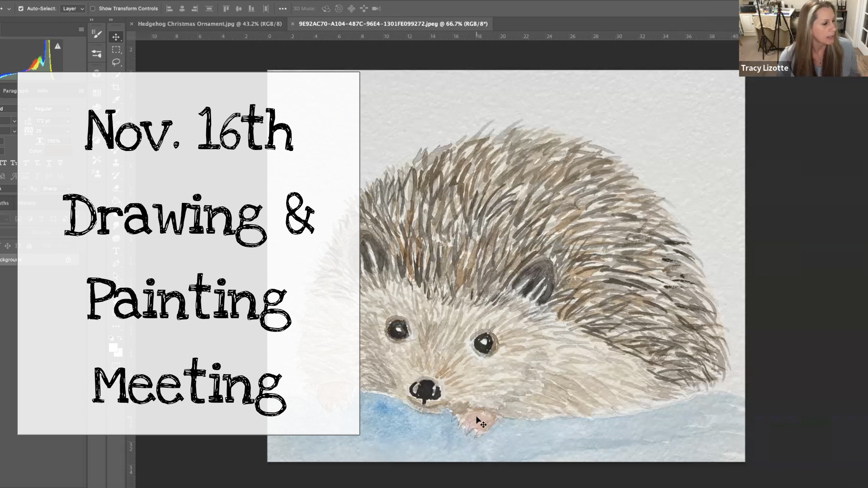Open the Brushes panel sliders icon
This screenshot has width=868, height=488.
pyautogui.click(x=96, y=54)
